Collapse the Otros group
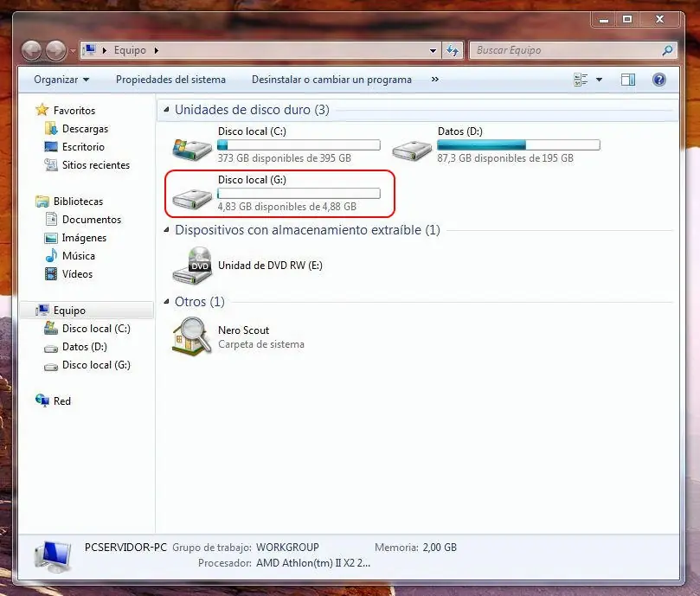This screenshot has width=700, height=596. coord(166,302)
